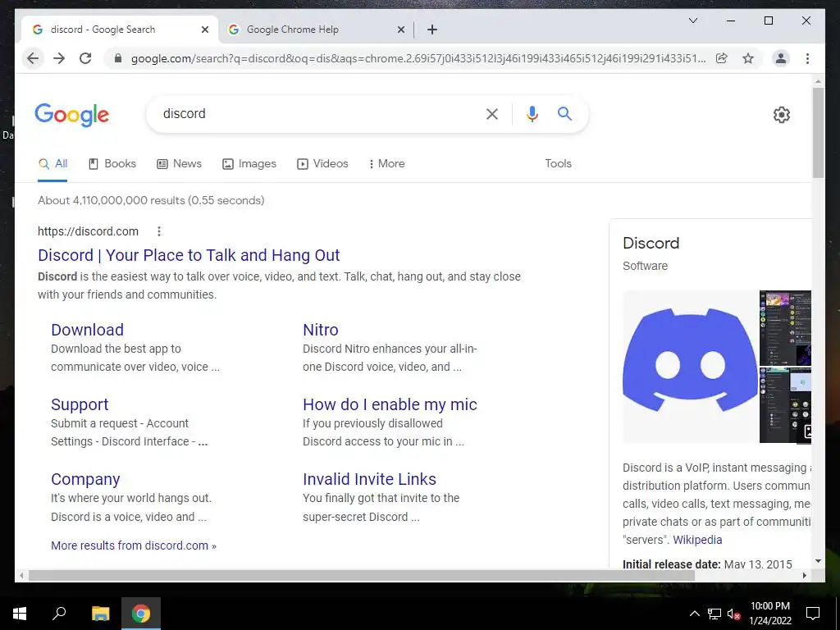840x630 pixels.
Task: Click the address bar URL
Action: pyautogui.click(x=418, y=58)
